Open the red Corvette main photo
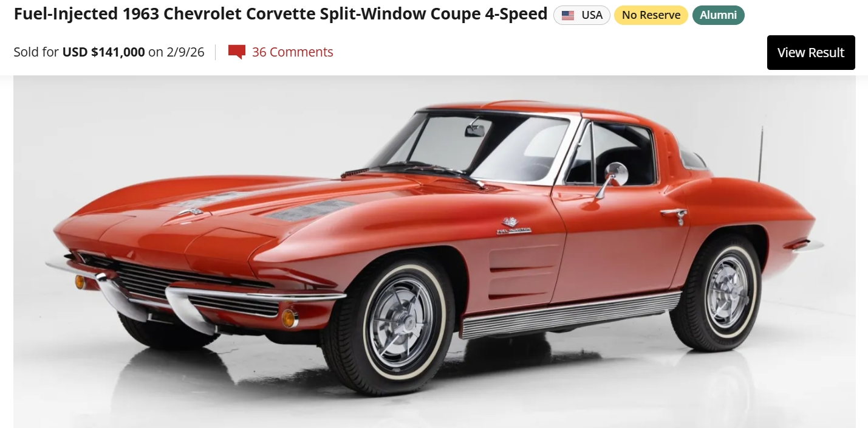This screenshot has height=428, width=868. 434,252
